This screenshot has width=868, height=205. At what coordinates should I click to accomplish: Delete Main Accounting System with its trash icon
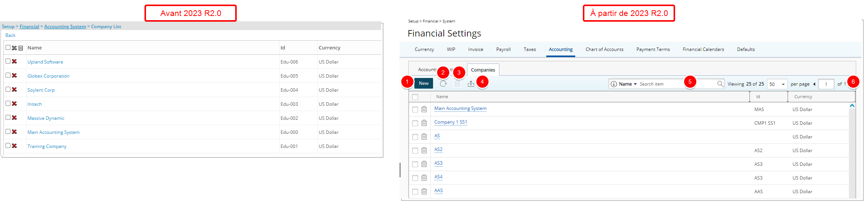coord(424,110)
